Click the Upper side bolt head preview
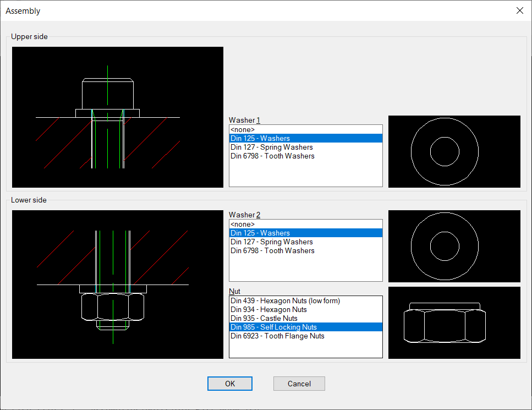Viewport: 532px width, 410px height. (118, 117)
